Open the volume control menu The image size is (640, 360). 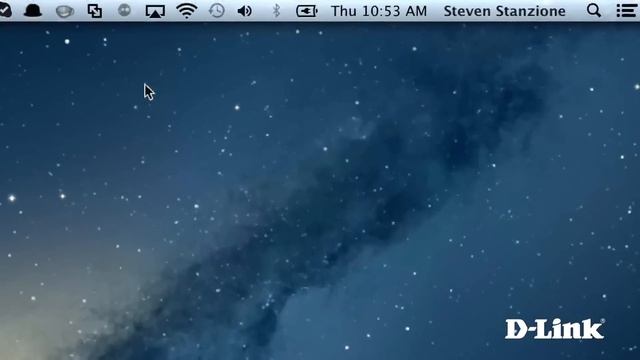point(244,11)
